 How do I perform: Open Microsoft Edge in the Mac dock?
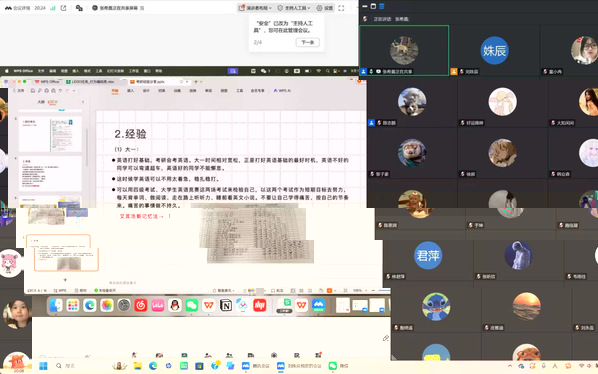90,305
